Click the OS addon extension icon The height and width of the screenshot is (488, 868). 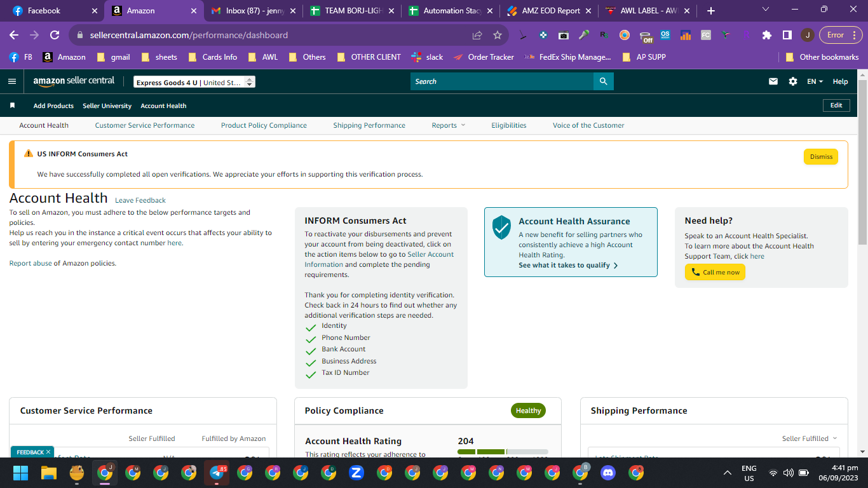point(665,35)
